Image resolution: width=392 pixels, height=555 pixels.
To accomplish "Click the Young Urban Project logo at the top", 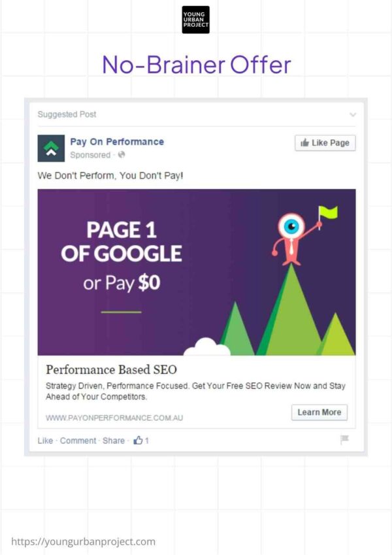I will tap(195, 20).
